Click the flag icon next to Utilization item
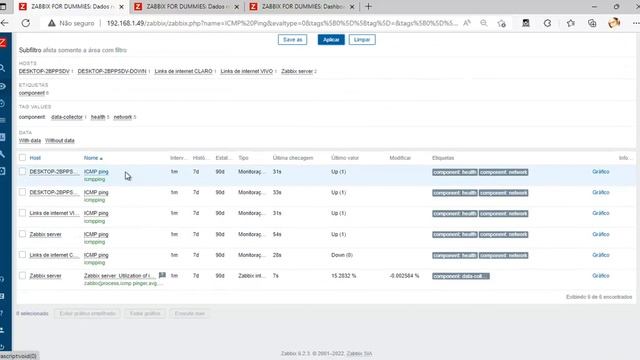The height and width of the screenshot is (360, 640). pyautogui.click(x=162, y=276)
